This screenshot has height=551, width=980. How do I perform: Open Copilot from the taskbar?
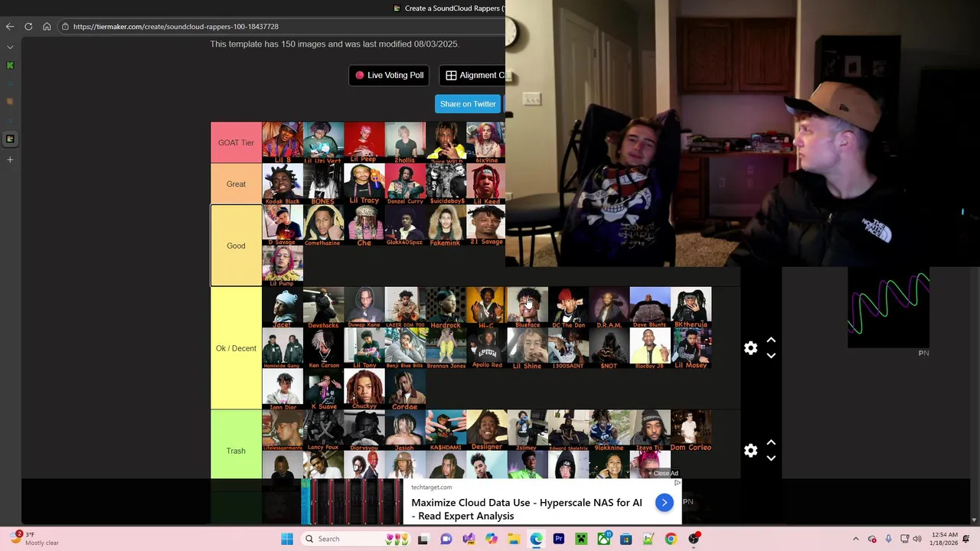[491, 539]
